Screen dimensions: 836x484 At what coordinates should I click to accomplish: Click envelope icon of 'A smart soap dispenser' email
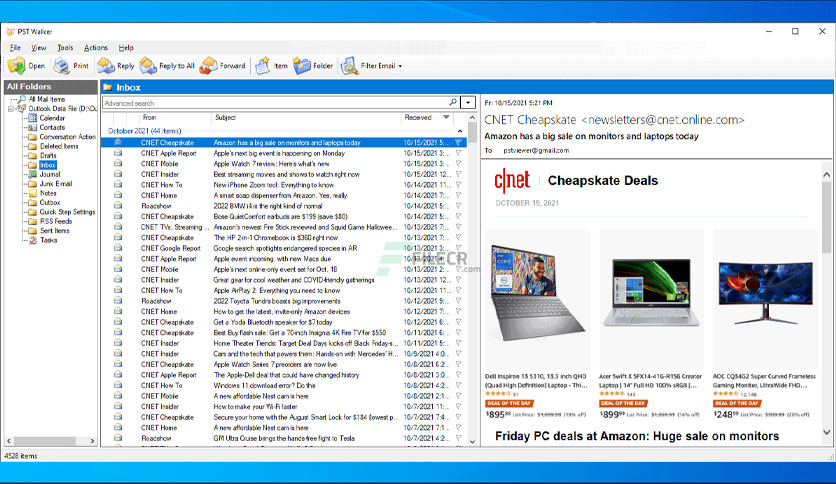(x=118, y=195)
